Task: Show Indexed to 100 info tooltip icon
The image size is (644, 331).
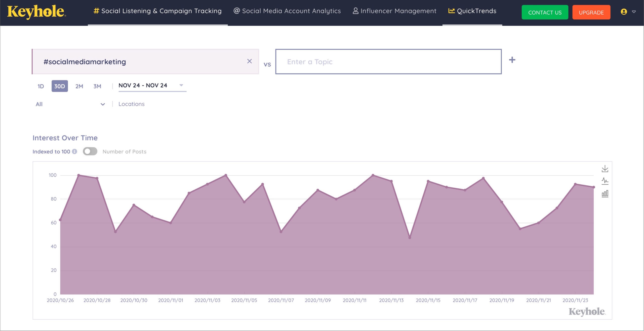Action: point(74,151)
